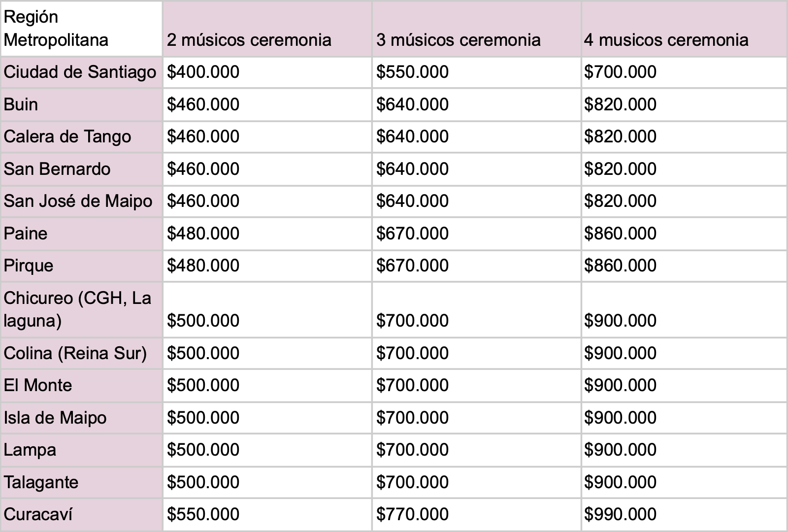Image resolution: width=788 pixels, height=532 pixels.
Task: Click the El Monte row label
Action: (81, 386)
